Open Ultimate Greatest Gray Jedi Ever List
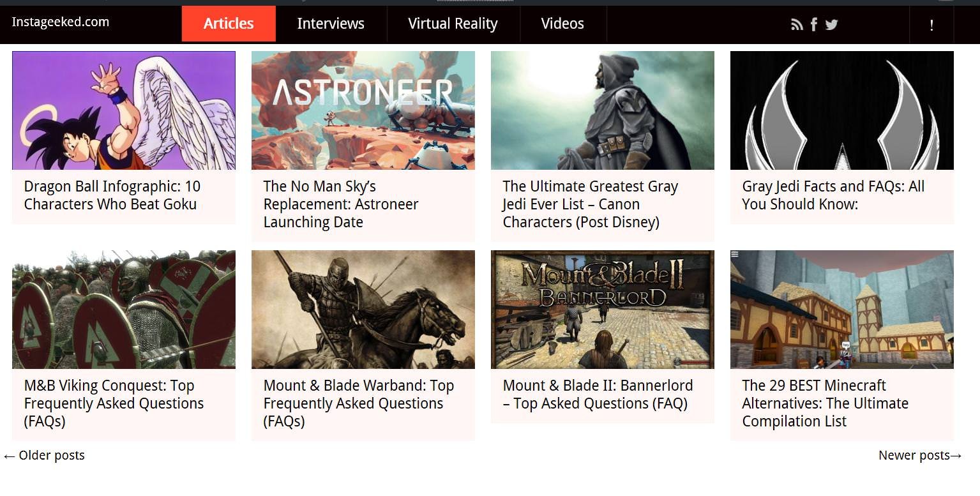980x496 pixels. pyautogui.click(x=591, y=204)
